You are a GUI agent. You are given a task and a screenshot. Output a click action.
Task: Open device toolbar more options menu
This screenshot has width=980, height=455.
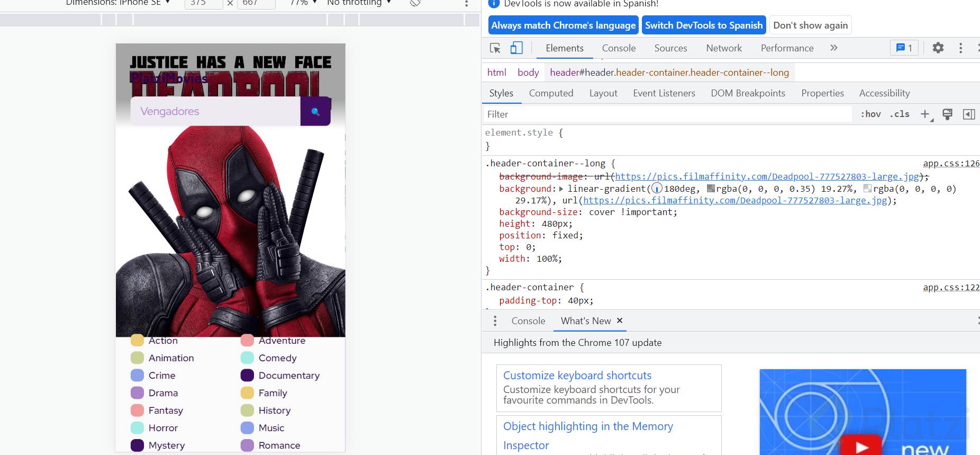(x=466, y=3)
